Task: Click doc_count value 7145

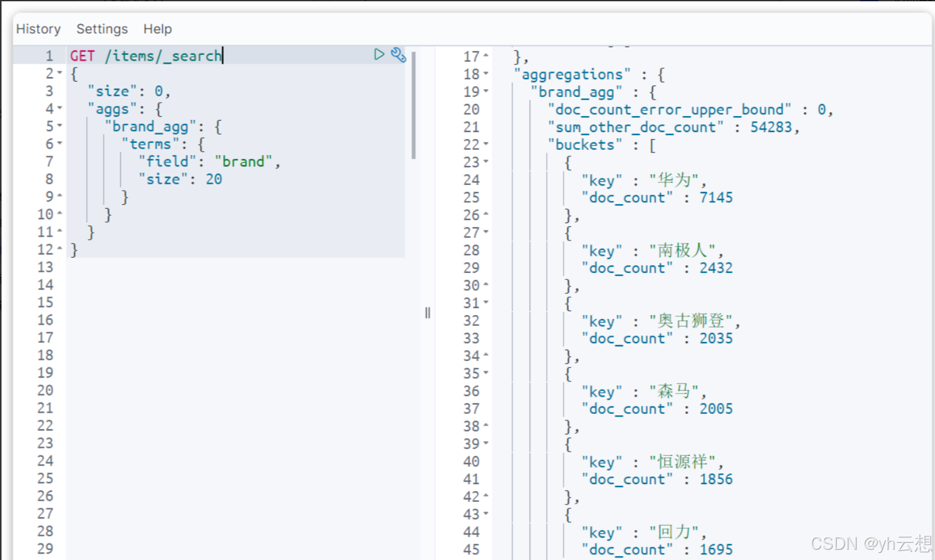Action: pos(716,198)
